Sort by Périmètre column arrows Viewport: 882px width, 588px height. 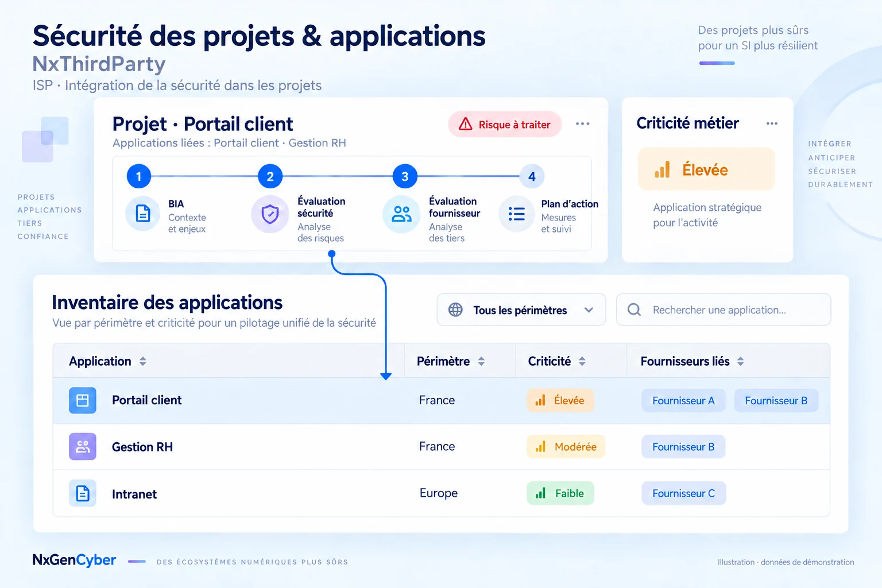[481, 361]
